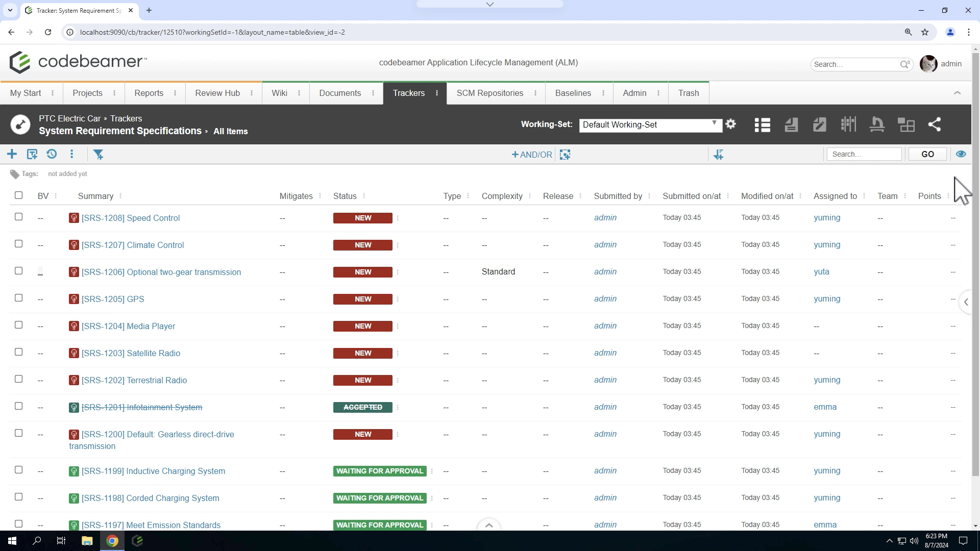Viewport: 980px width, 551px height.
Task: Open the Reports tab
Action: click(149, 93)
